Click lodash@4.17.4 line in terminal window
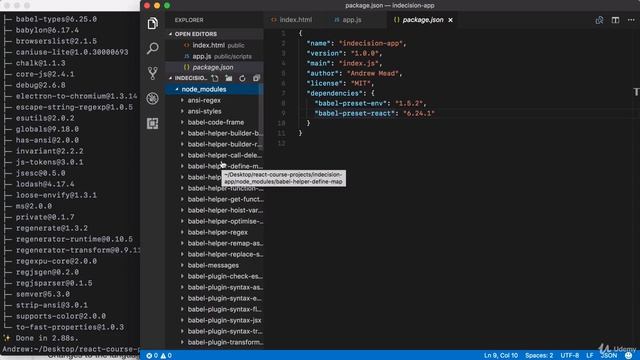 click(x=45, y=184)
